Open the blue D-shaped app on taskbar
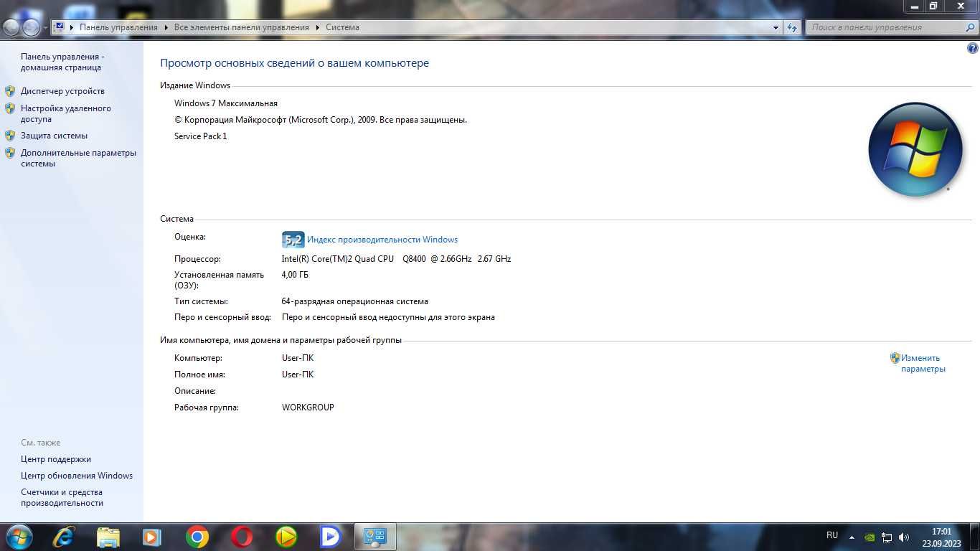The height and width of the screenshot is (551, 980). tap(330, 537)
